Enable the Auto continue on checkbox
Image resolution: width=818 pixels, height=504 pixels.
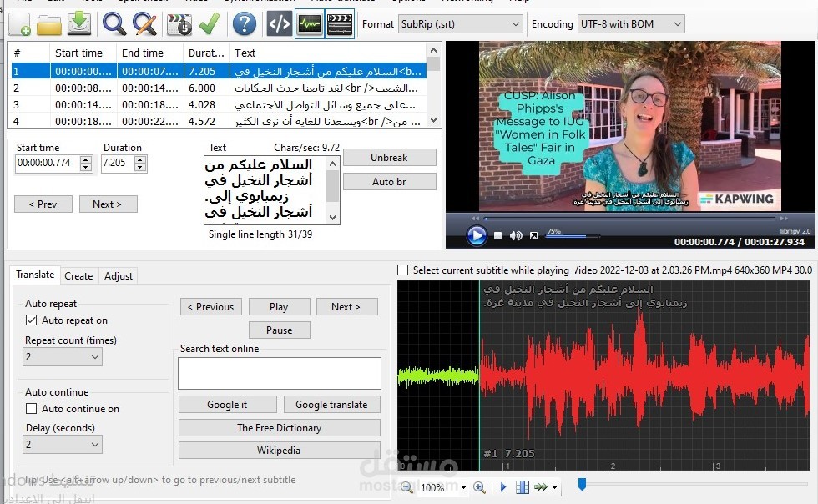[32, 409]
